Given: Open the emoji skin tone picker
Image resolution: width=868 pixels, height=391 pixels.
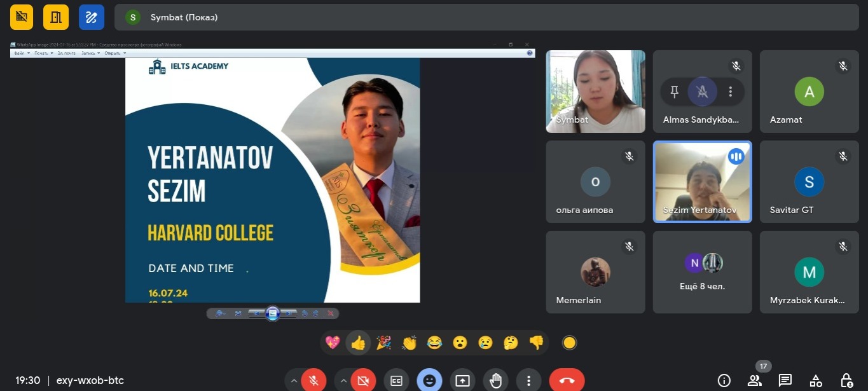Looking at the screenshot, I should 569,343.
